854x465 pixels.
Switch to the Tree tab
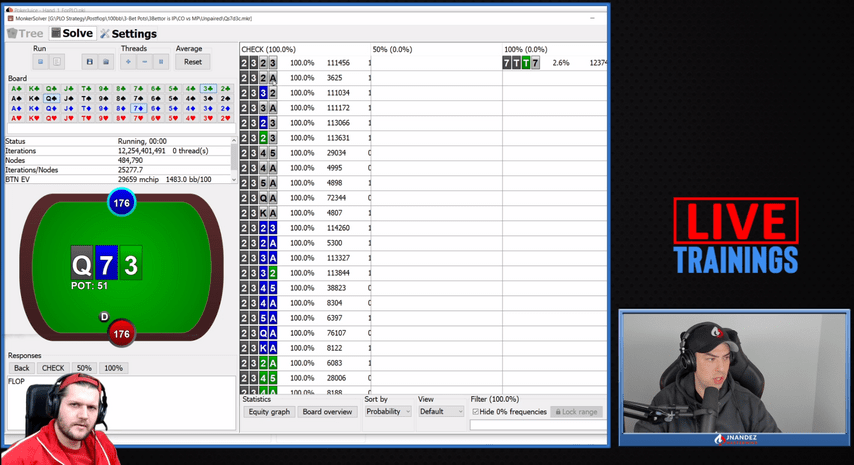tap(26, 34)
